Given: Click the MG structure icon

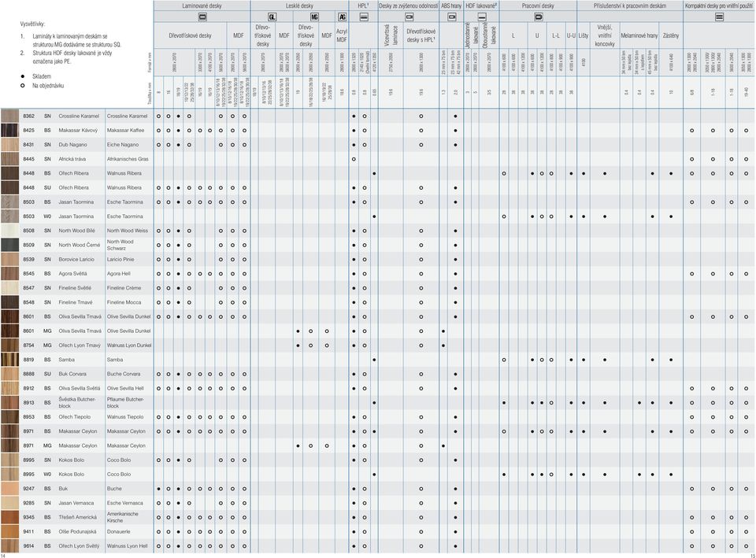Looking at the screenshot, I should click(x=314, y=17).
